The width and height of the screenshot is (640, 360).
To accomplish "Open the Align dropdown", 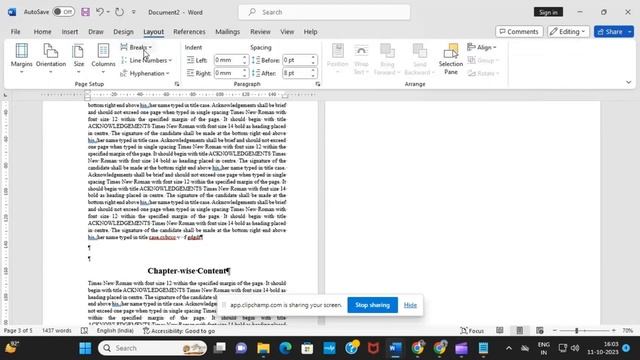I will click(x=482, y=47).
